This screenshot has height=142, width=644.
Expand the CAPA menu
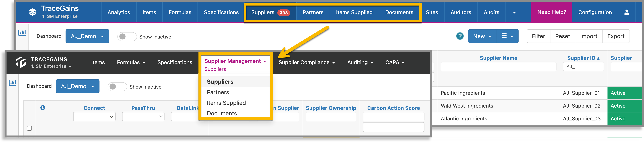[x=395, y=62]
